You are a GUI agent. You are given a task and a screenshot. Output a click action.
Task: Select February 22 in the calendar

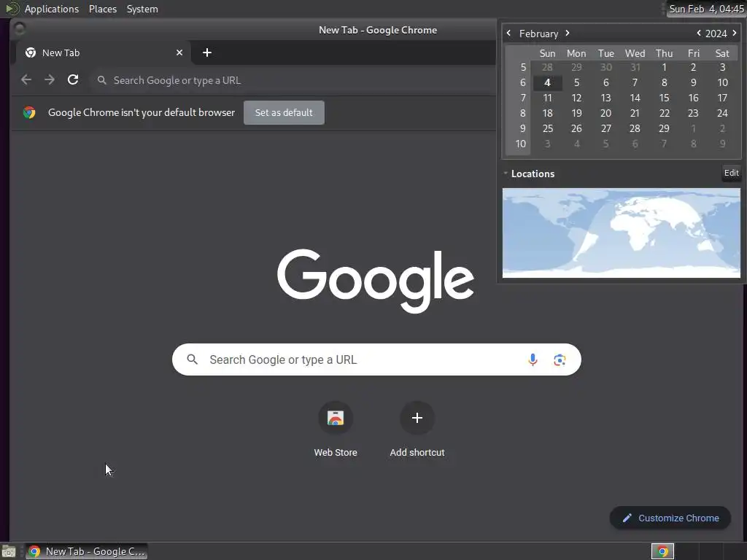(664, 113)
